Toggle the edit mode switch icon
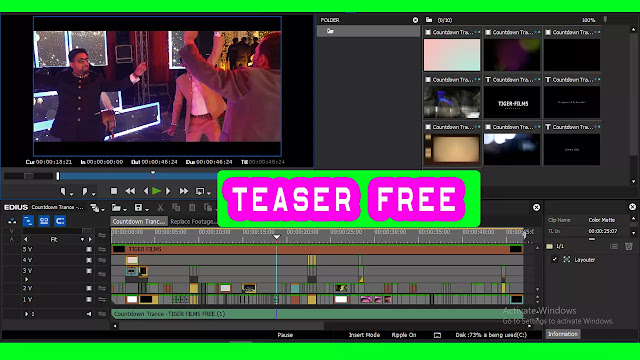This screenshot has width=640, height=360. click(x=12, y=221)
